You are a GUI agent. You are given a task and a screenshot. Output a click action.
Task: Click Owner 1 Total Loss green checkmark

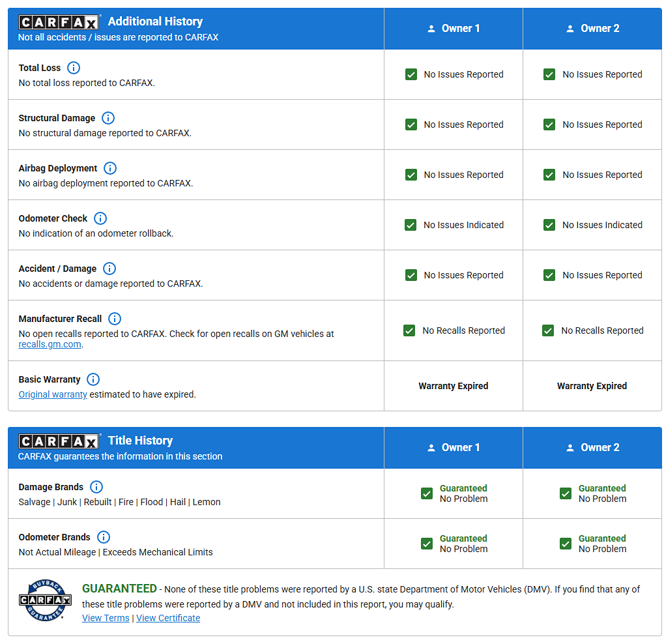411,74
